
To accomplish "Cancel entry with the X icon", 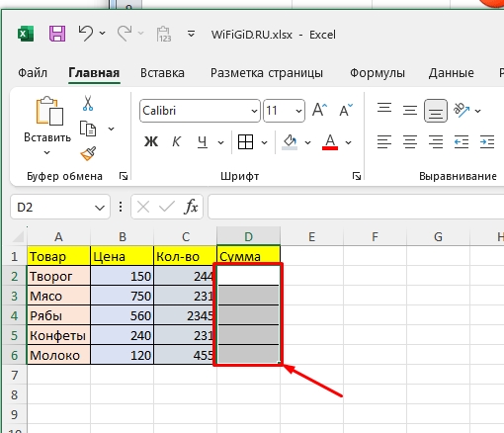I will pyautogui.click(x=143, y=208).
